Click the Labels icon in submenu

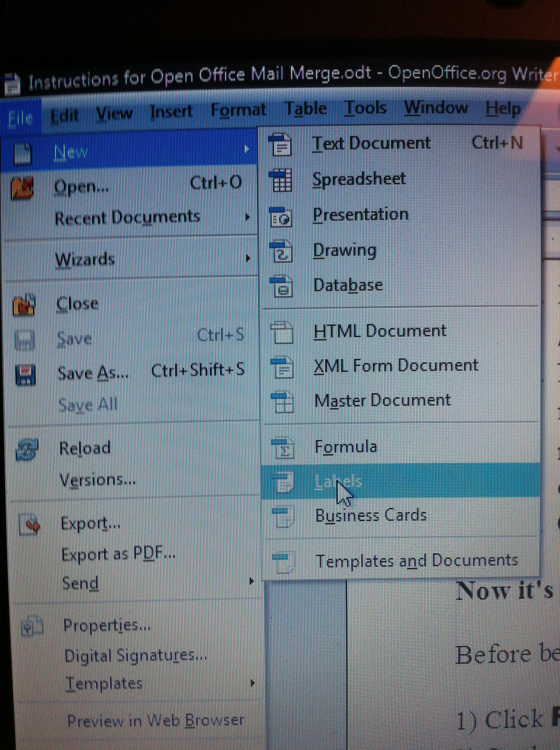coord(283,481)
